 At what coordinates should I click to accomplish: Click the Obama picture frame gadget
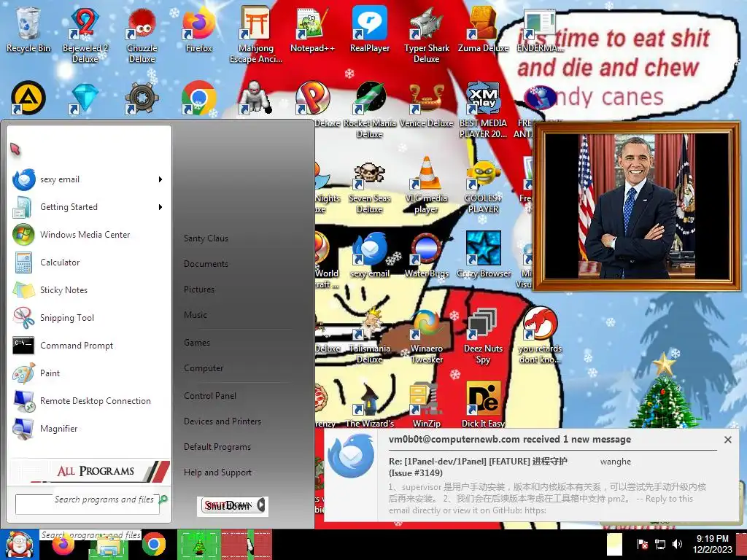[636, 206]
